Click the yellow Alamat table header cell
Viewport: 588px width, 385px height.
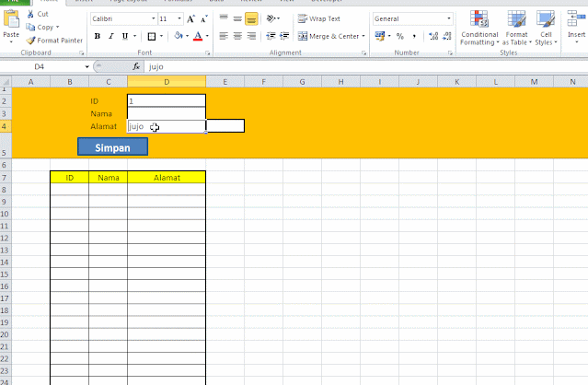point(167,178)
